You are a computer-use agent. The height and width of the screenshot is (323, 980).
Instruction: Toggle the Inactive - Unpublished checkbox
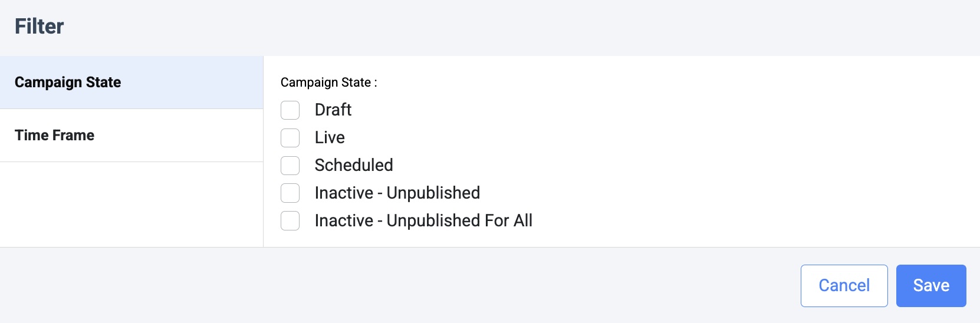pyautogui.click(x=290, y=193)
